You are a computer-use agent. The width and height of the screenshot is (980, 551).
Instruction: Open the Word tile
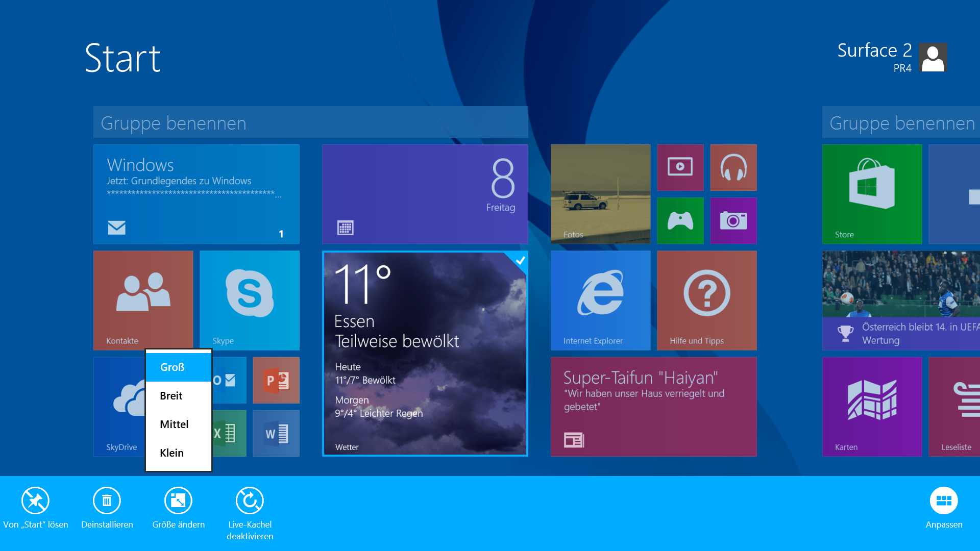(276, 433)
